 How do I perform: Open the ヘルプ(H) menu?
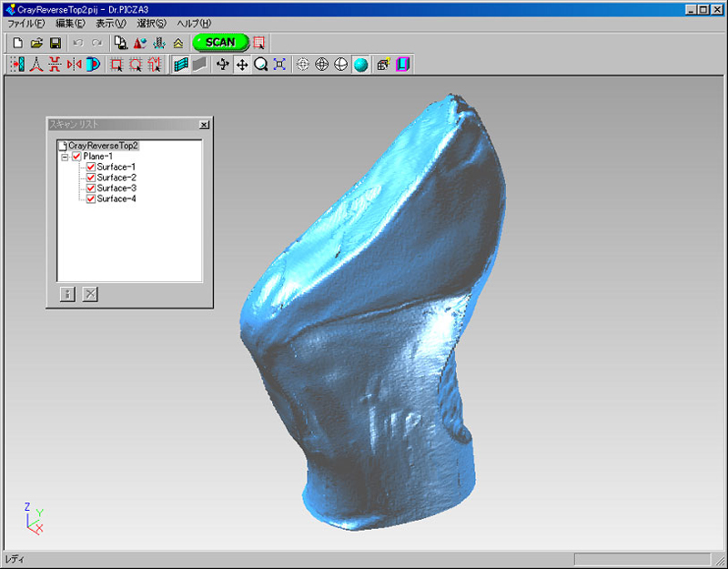(x=193, y=23)
